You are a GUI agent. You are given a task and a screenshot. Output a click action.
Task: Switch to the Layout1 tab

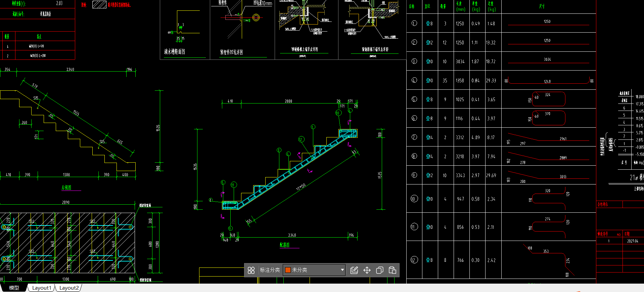(x=42, y=288)
